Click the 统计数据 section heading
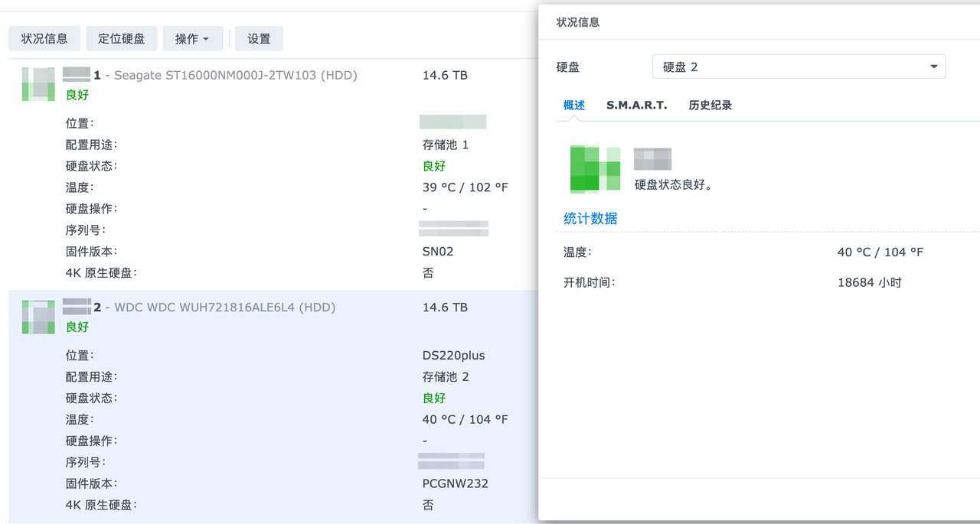Viewport: 980px width, 524px height. [590, 219]
